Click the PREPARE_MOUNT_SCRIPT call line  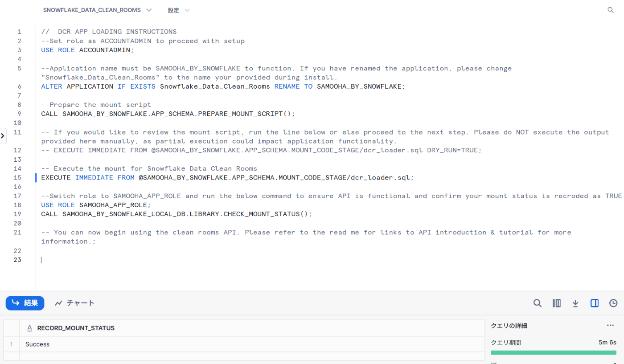168,114
